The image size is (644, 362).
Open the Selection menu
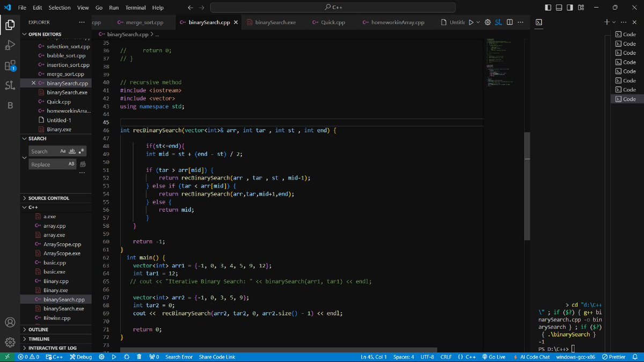[x=60, y=8]
